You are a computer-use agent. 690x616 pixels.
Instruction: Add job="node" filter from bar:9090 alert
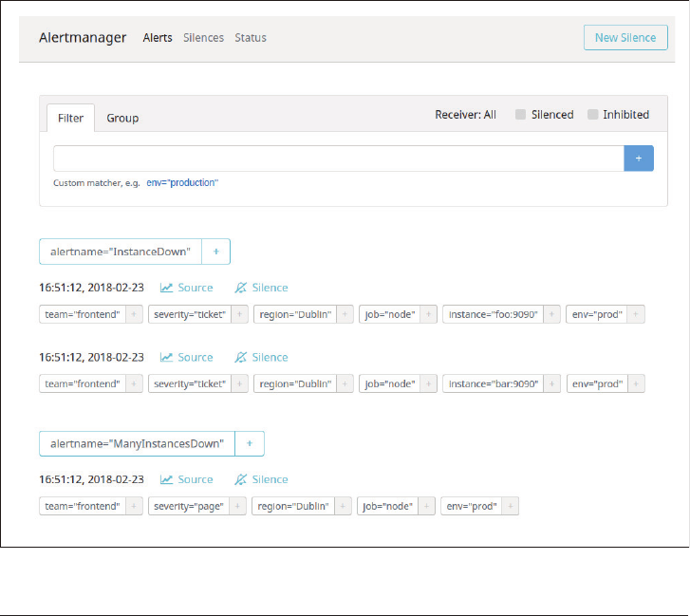[428, 383]
